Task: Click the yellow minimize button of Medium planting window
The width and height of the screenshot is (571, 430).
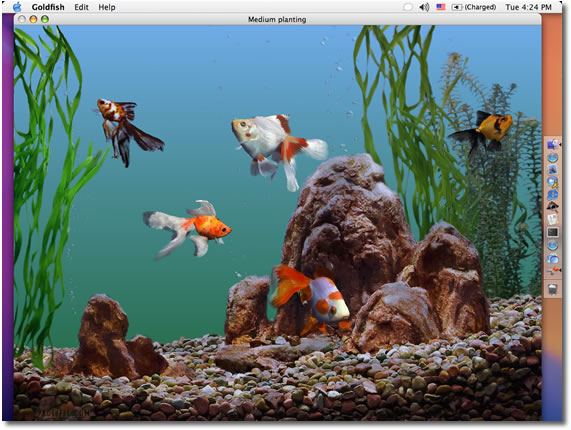Action: click(x=33, y=19)
